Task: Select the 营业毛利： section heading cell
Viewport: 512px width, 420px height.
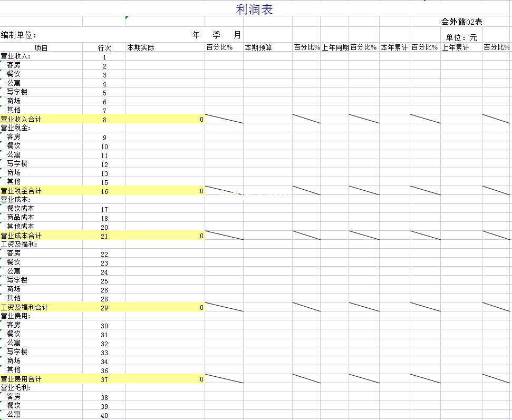Action: tap(16, 387)
